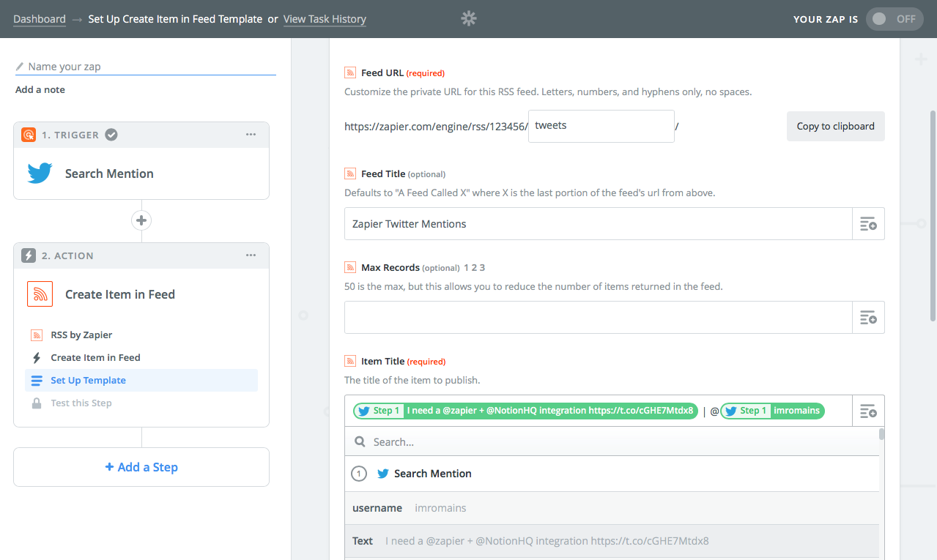Collapse the Search Mention group header

coord(612,474)
